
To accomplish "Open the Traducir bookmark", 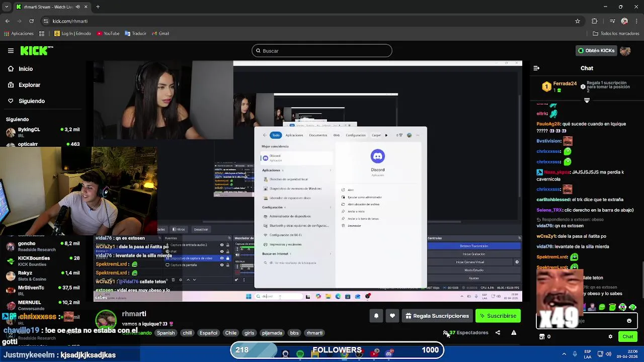I will click(x=135, y=34).
